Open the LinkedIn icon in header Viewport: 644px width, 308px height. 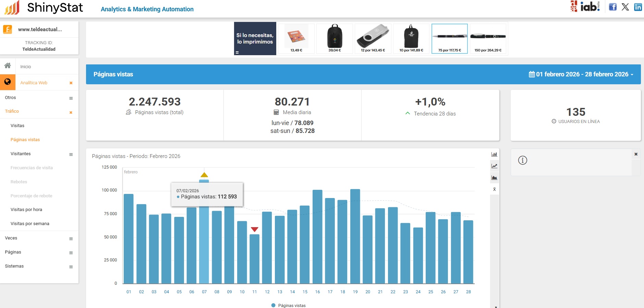click(x=638, y=7)
